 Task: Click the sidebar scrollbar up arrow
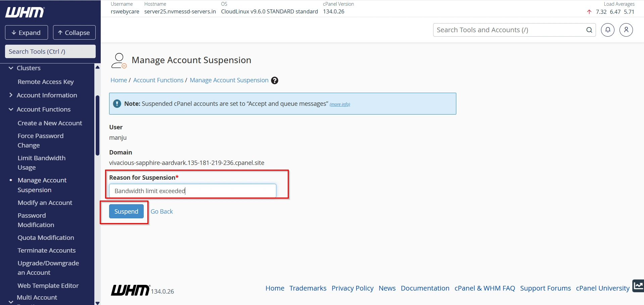pyautogui.click(x=97, y=68)
